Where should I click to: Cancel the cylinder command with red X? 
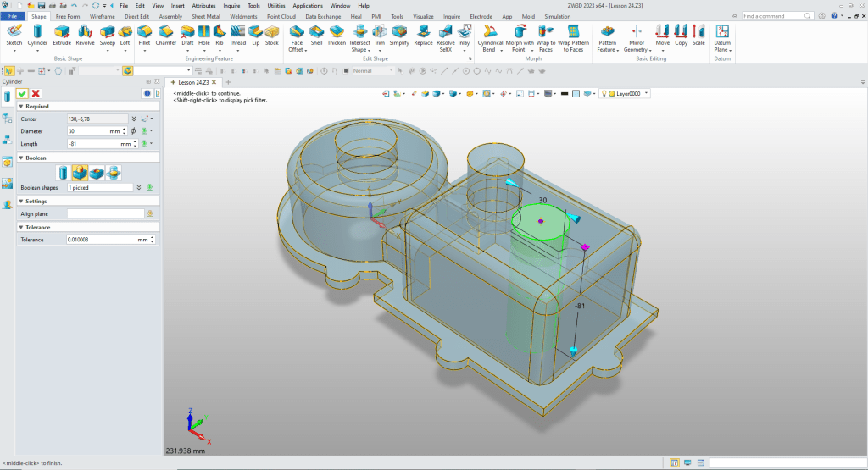[36, 93]
